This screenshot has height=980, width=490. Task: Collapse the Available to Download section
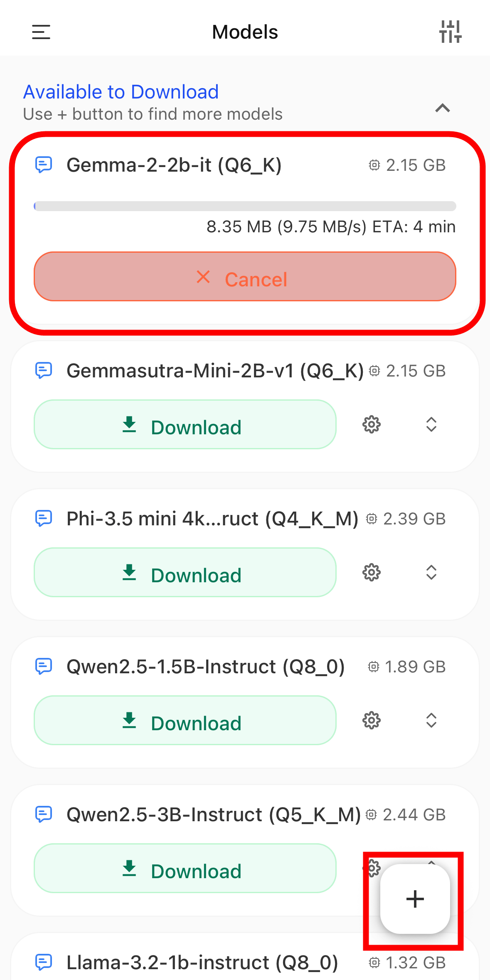click(443, 108)
